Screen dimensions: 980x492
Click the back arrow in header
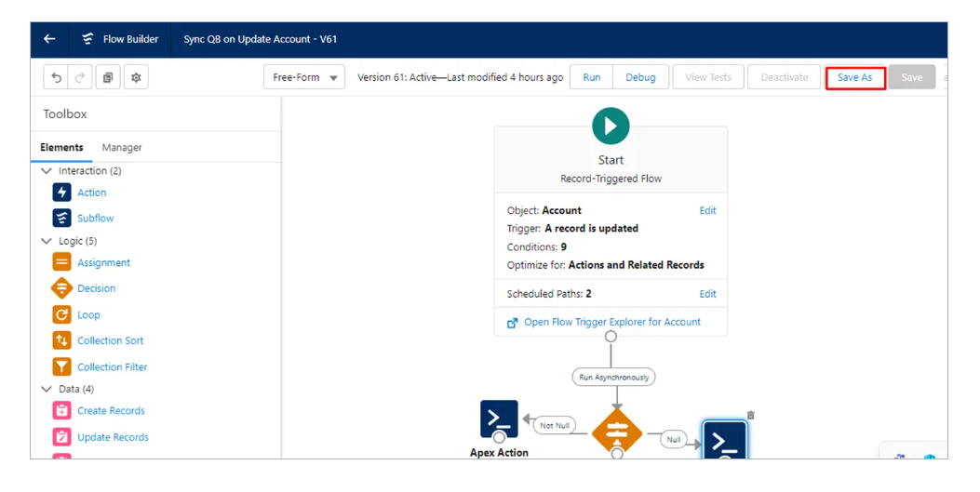tap(49, 39)
